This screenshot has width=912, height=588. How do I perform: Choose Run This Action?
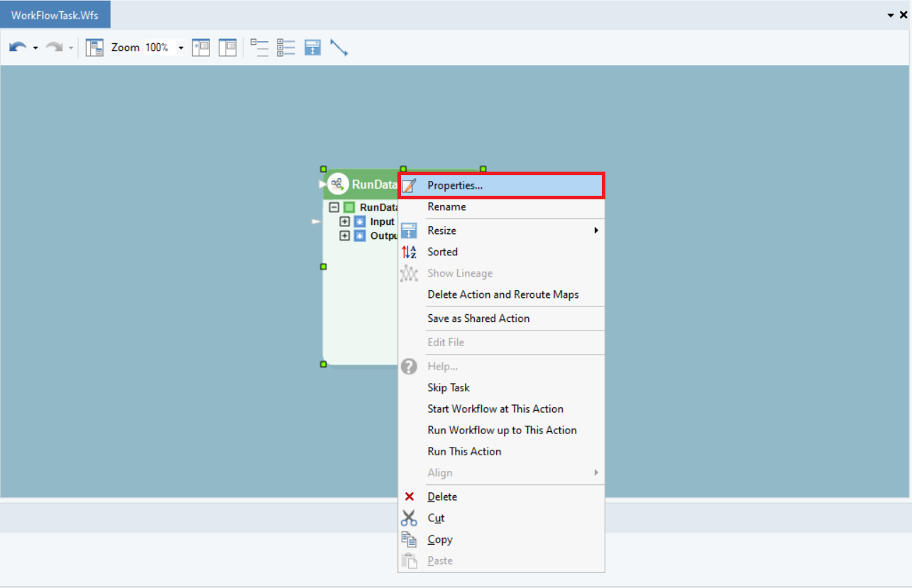coord(464,451)
